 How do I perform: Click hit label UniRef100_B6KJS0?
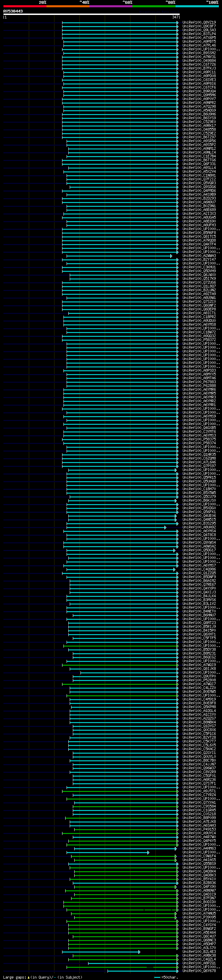199,501
